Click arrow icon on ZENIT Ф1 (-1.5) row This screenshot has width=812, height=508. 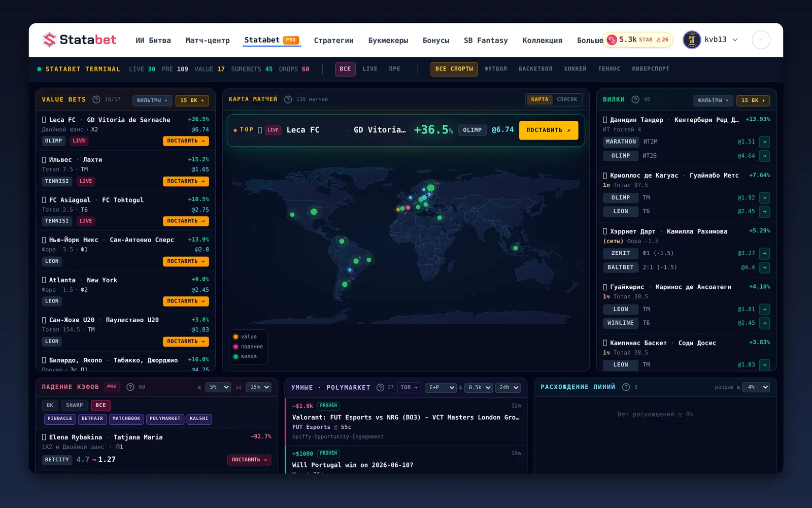764,253
